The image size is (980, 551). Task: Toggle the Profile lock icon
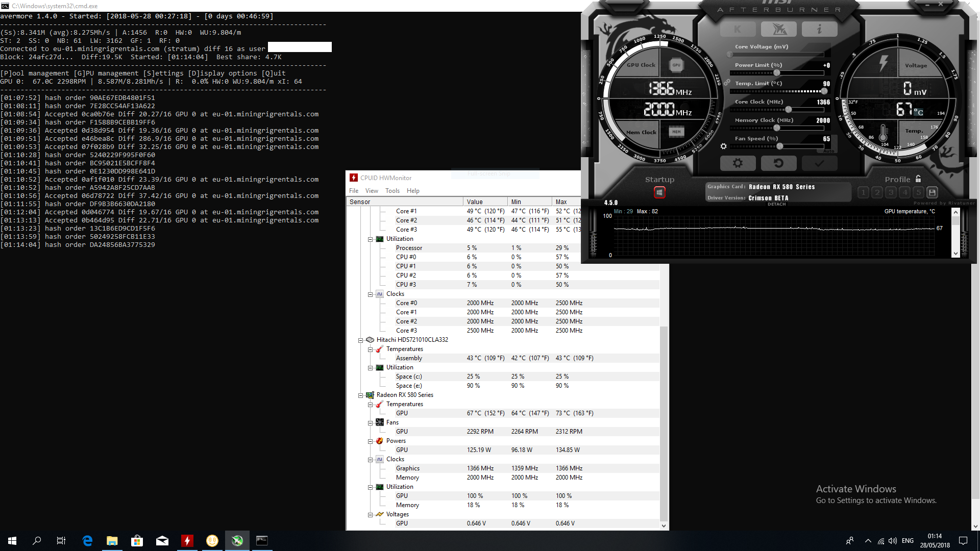click(918, 179)
